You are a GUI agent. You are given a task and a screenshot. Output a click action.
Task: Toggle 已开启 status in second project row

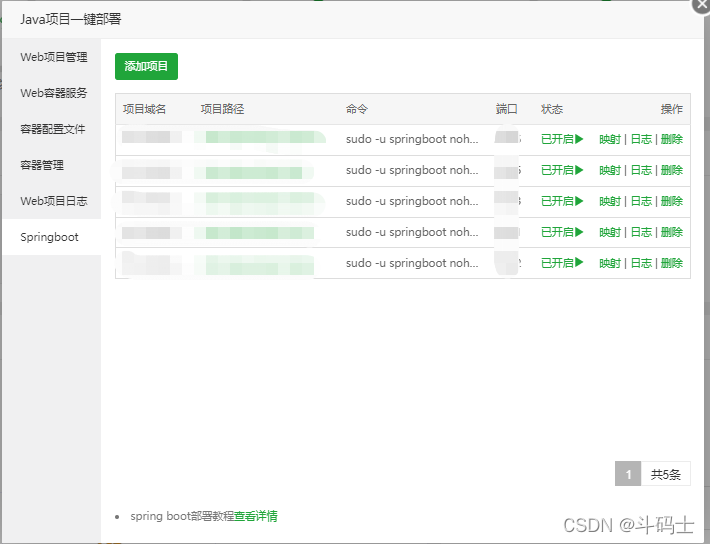(x=562, y=170)
